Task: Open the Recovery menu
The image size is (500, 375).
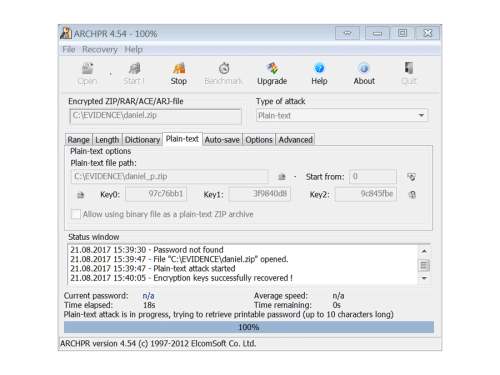Action: click(x=100, y=49)
